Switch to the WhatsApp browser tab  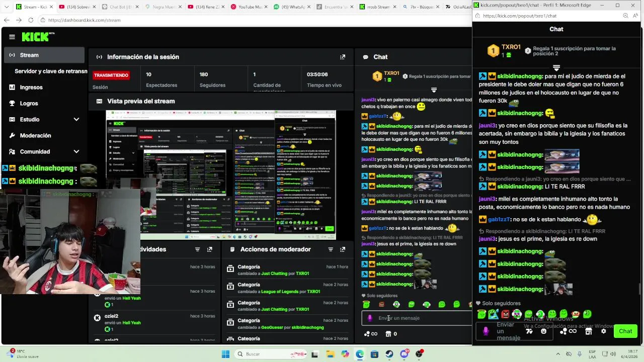coord(293,7)
